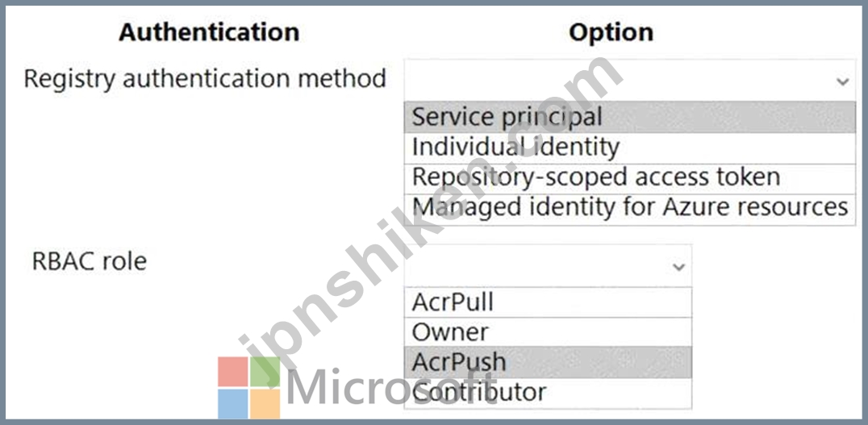Choose Managed identity for Azure resources
Screen dimensions: 868x425
click(630, 209)
